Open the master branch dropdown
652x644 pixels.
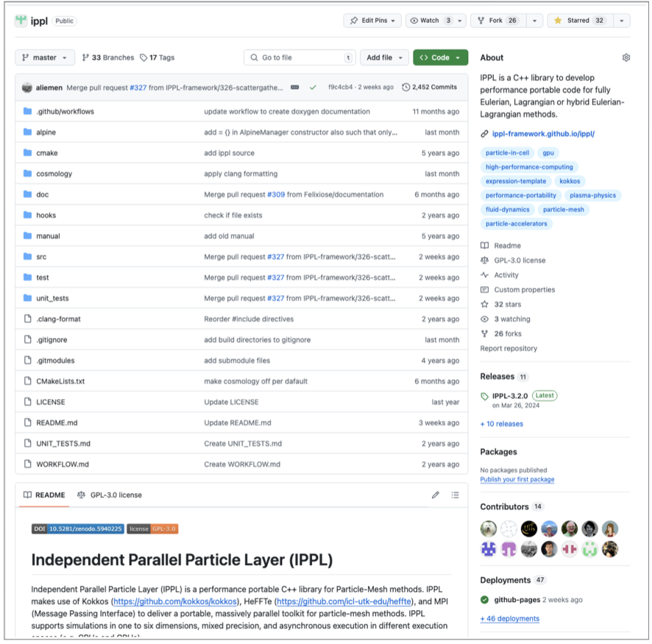pyautogui.click(x=45, y=57)
